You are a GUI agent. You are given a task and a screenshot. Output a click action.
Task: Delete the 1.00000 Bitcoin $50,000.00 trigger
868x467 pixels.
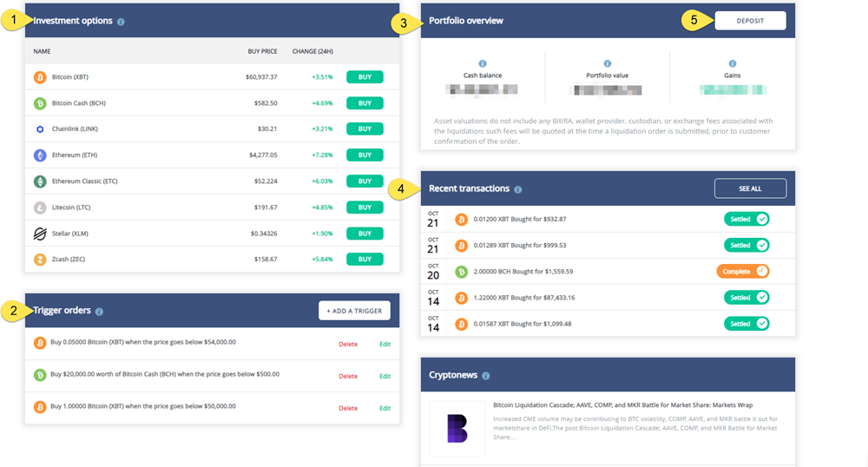coord(348,408)
